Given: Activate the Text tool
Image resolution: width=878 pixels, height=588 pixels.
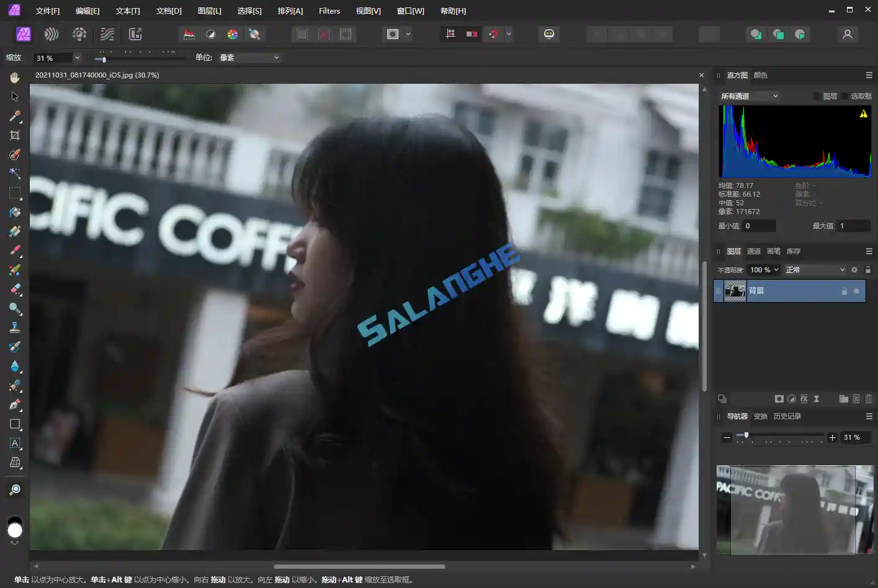Looking at the screenshot, I should [15, 443].
